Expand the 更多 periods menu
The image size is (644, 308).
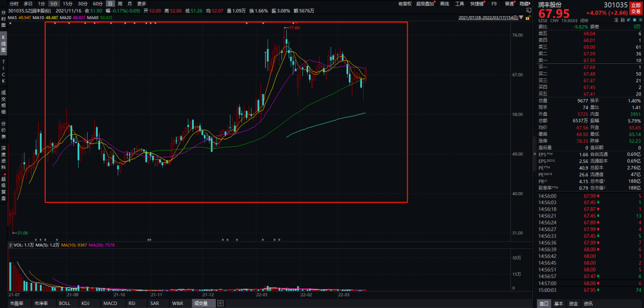point(141,4)
